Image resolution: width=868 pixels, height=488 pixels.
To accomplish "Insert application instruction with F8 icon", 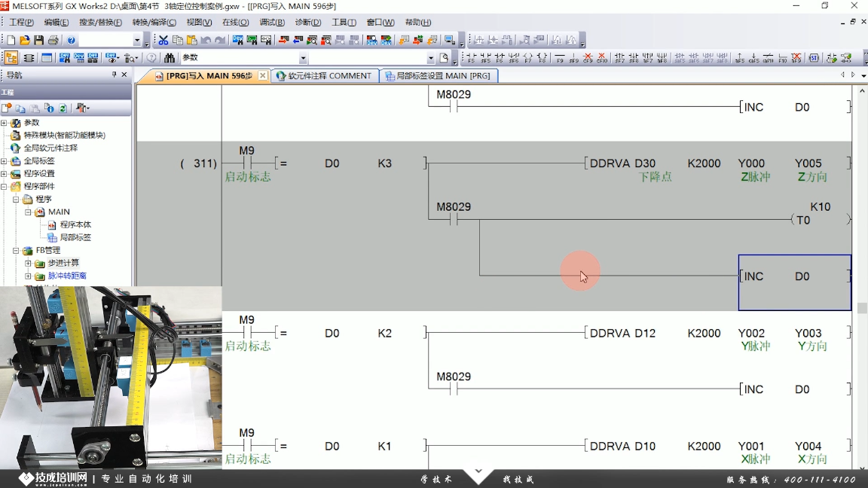I will click(x=542, y=57).
